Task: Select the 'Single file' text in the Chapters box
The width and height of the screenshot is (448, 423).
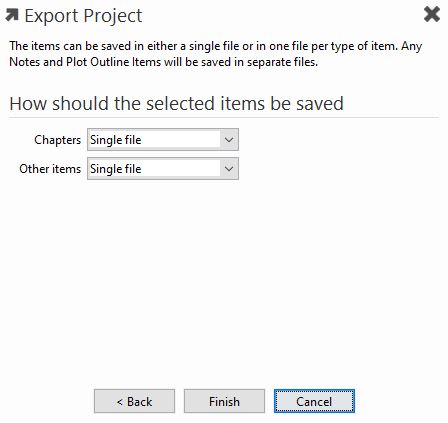Action: coord(116,140)
